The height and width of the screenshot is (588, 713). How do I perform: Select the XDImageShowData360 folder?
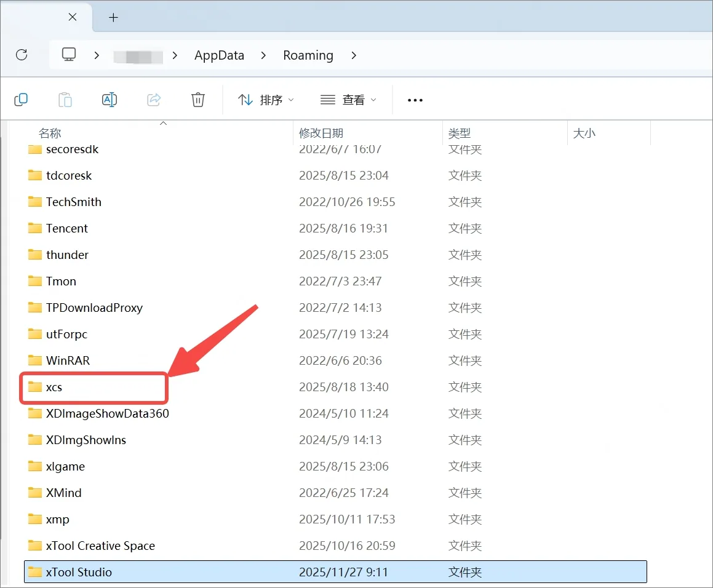pos(335,413)
